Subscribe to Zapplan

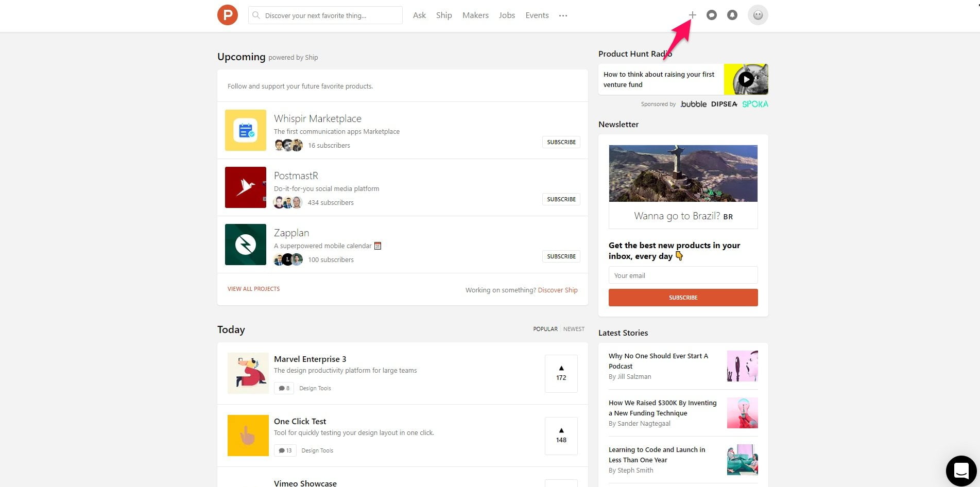click(561, 256)
